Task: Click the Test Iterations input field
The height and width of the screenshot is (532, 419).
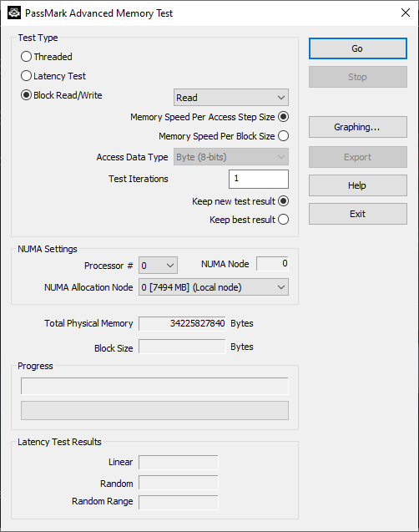Action: (259, 179)
